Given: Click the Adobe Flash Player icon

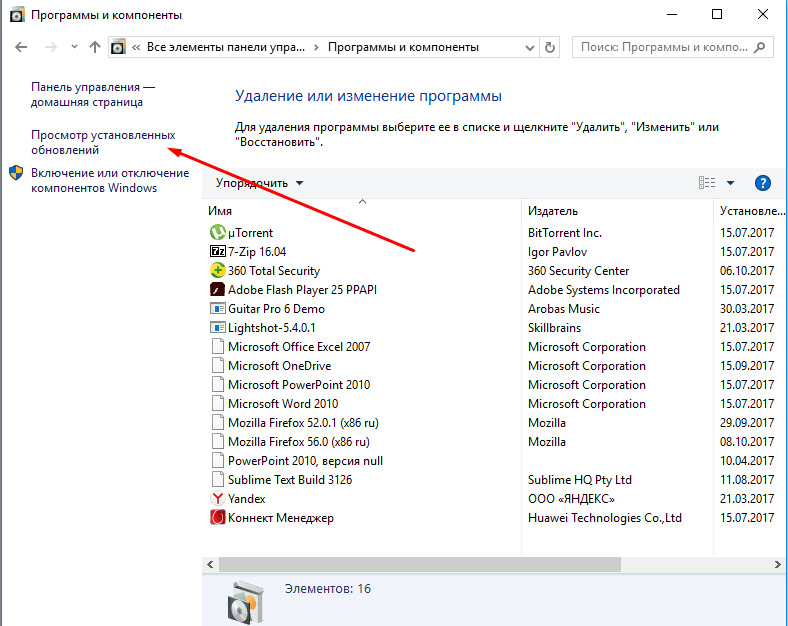Looking at the screenshot, I should point(218,289).
